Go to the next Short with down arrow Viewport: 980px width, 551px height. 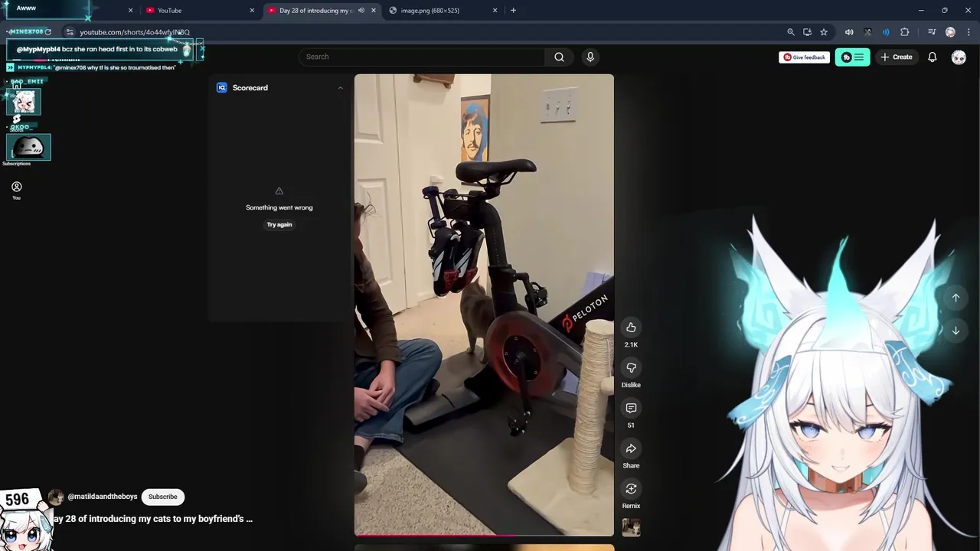click(x=955, y=331)
